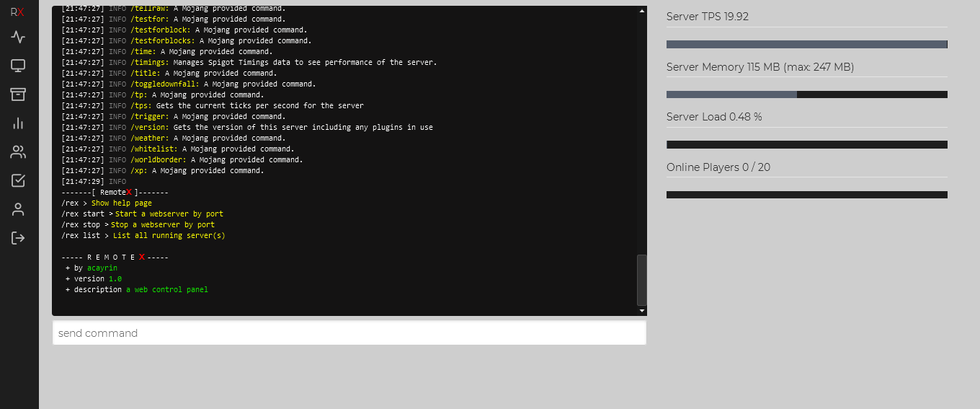Click the Server Load progress bar

point(807,144)
